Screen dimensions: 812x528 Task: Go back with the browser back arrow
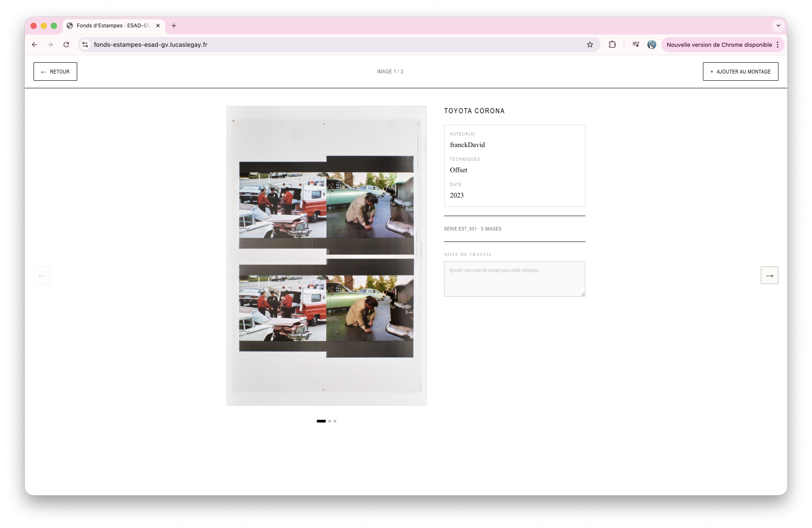(x=35, y=45)
